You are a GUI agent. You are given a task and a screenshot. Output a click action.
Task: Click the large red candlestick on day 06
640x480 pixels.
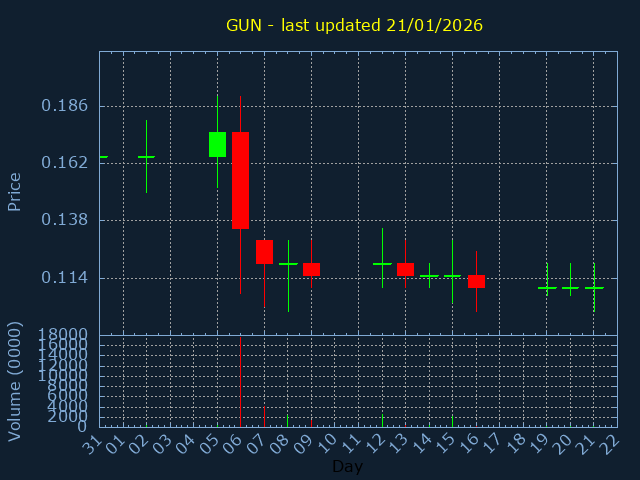point(240,180)
